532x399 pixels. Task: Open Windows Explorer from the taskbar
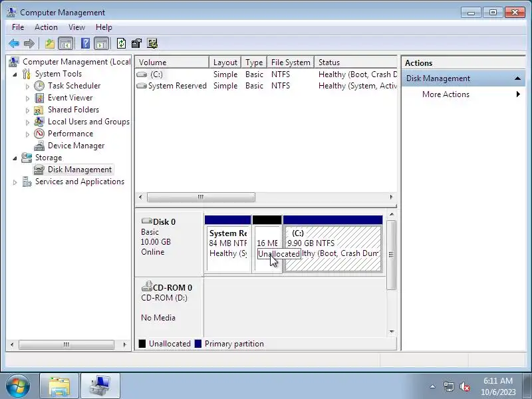[x=59, y=386]
